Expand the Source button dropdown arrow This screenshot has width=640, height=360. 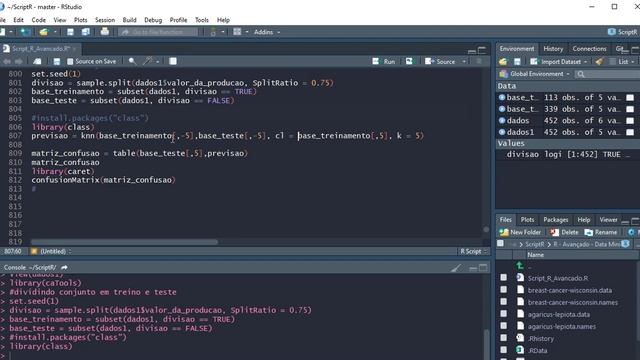pos(464,62)
